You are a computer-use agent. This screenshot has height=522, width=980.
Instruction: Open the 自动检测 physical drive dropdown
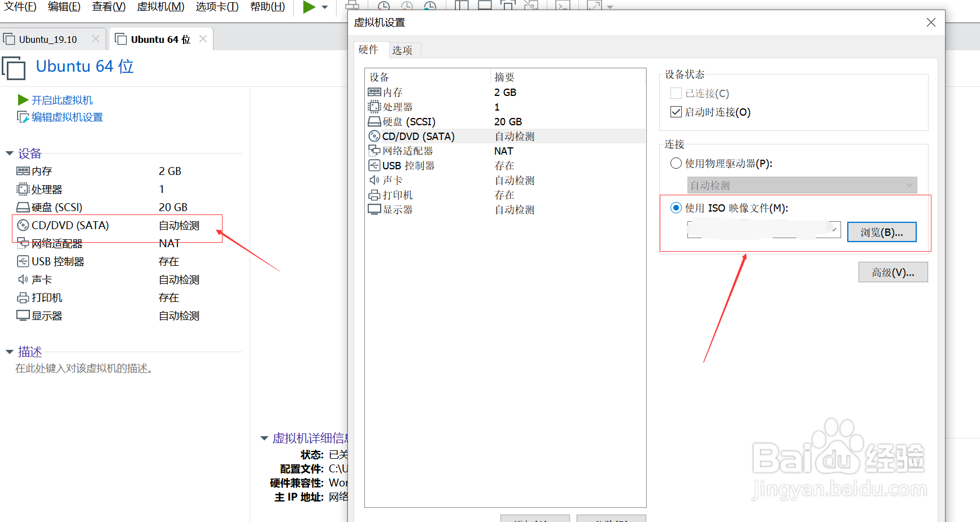coord(802,185)
